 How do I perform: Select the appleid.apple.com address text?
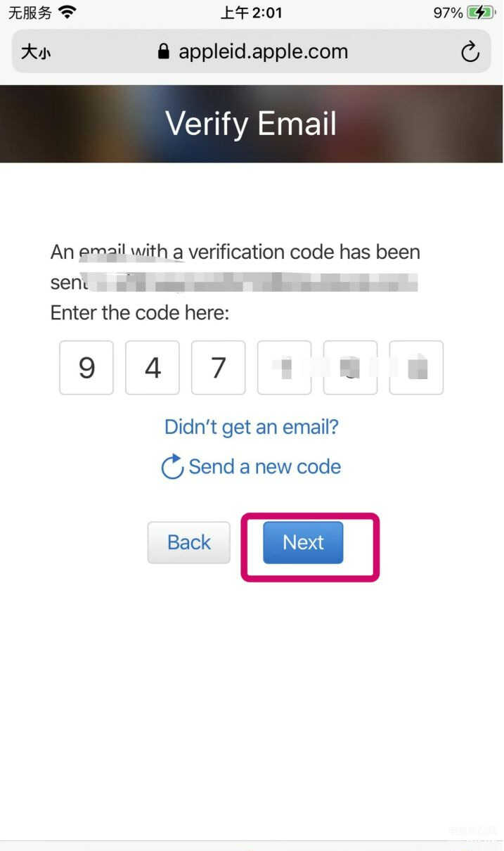pos(263,51)
